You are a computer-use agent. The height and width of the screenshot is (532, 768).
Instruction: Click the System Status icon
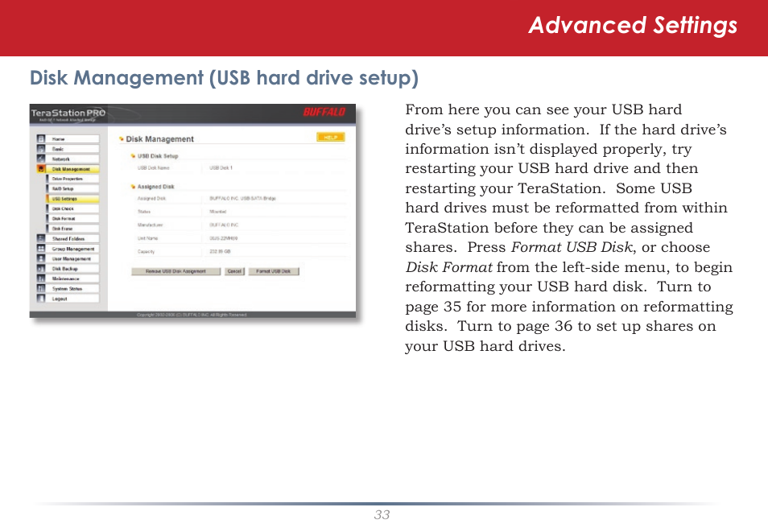click(41, 288)
